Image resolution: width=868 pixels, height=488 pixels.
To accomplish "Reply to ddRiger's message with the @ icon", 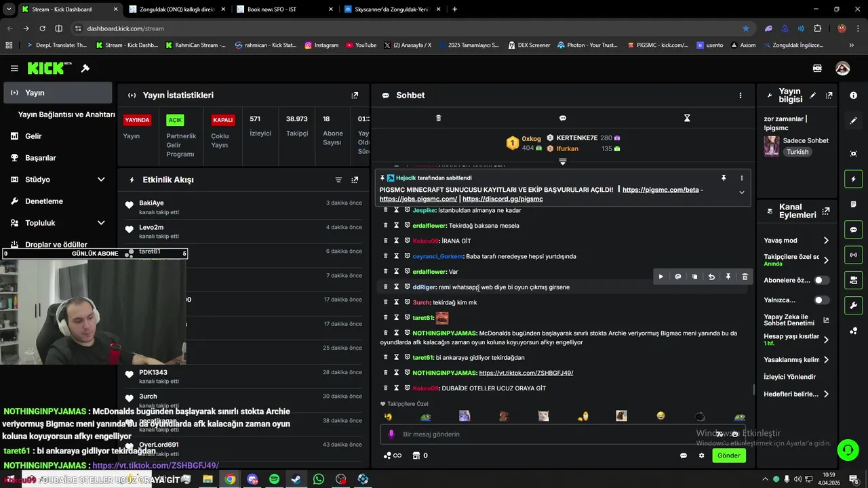I will [678, 277].
